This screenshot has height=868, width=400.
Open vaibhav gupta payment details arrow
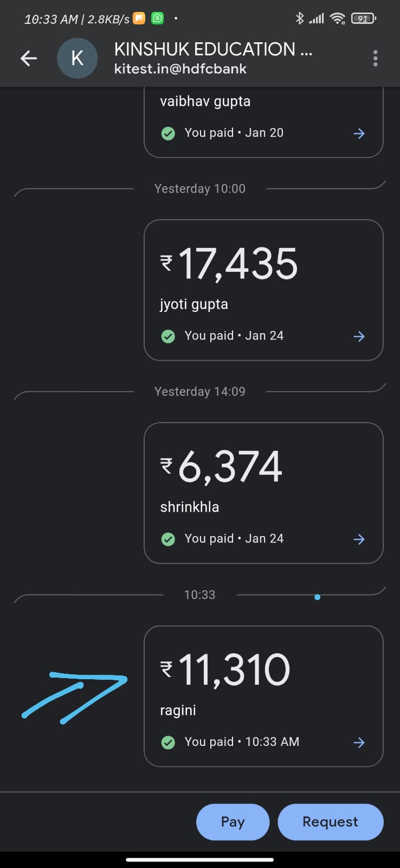[359, 133]
